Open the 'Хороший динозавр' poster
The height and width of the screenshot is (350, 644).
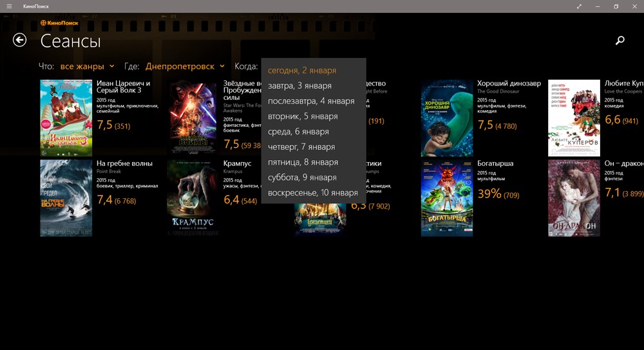pos(447,118)
